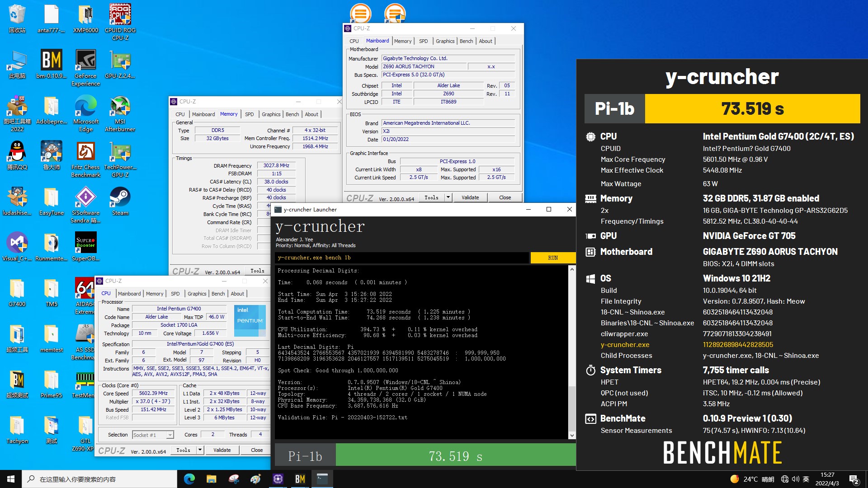
Task: Click y-cruncher Launcher scrollbar down arrow
Action: 572,436
